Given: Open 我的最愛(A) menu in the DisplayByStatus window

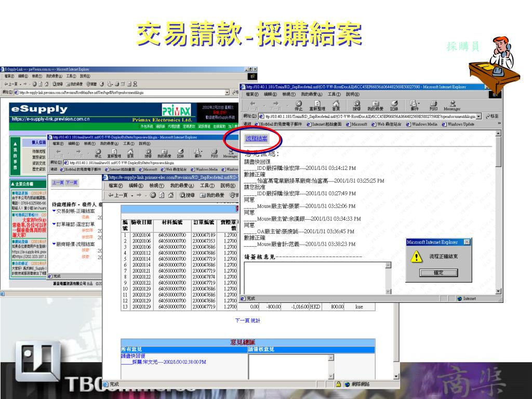Looking at the screenshot, I should click(x=109, y=144).
